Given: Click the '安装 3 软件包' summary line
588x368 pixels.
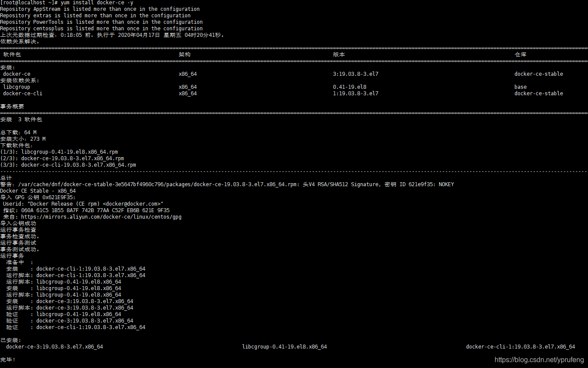Looking at the screenshot, I should pyautogui.click(x=21, y=119).
